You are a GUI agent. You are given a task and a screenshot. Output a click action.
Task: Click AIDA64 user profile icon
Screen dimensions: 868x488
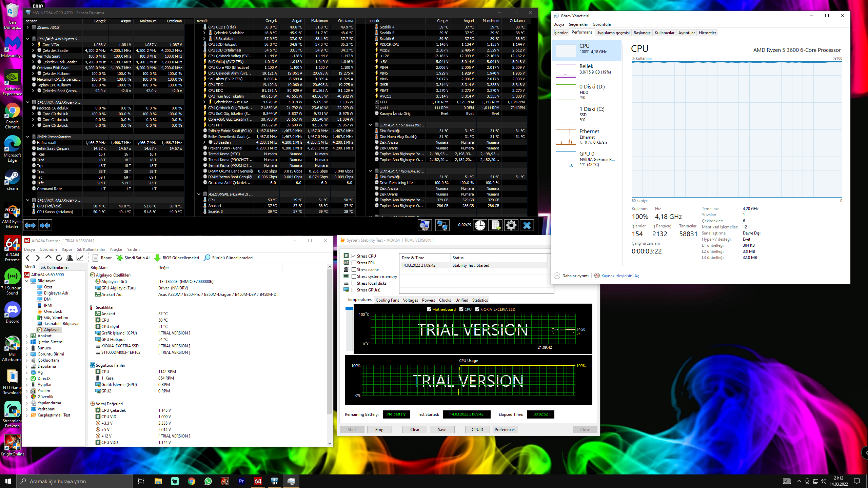coord(70,258)
